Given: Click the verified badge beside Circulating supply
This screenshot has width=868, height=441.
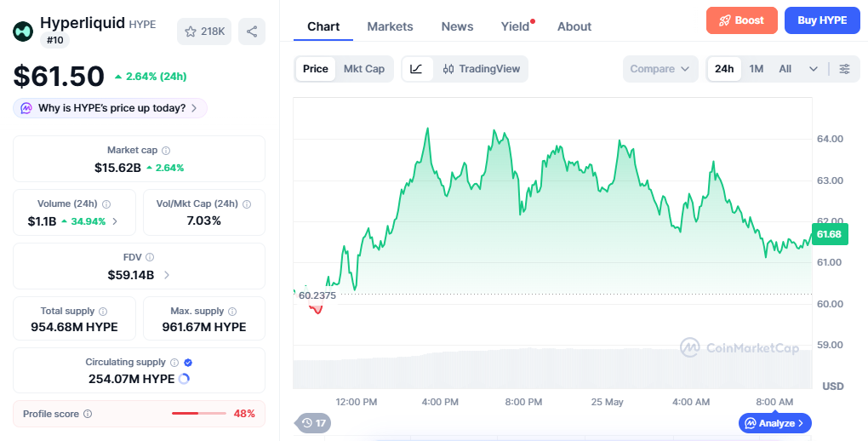Looking at the screenshot, I should tap(188, 363).
